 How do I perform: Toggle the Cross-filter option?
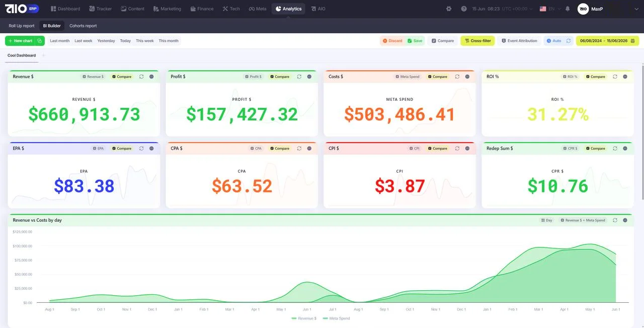click(477, 41)
